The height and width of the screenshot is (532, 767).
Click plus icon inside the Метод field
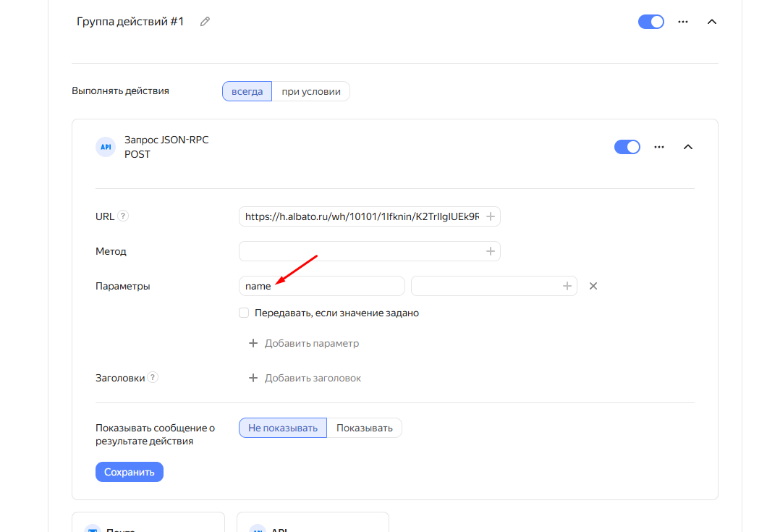pos(490,251)
